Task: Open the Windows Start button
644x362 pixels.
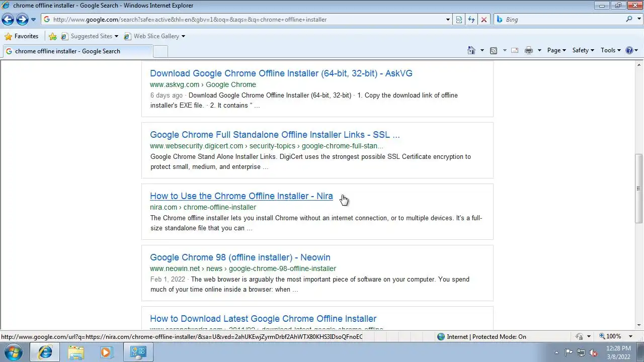Action: pos(14,352)
